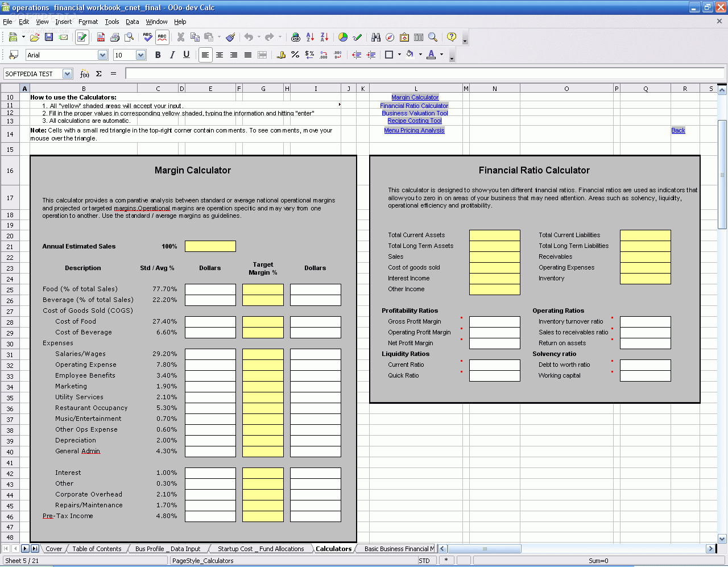The width and height of the screenshot is (728, 567).
Task: Switch to Startup Cost _Fund Allocations tab
Action: point(261,549)
